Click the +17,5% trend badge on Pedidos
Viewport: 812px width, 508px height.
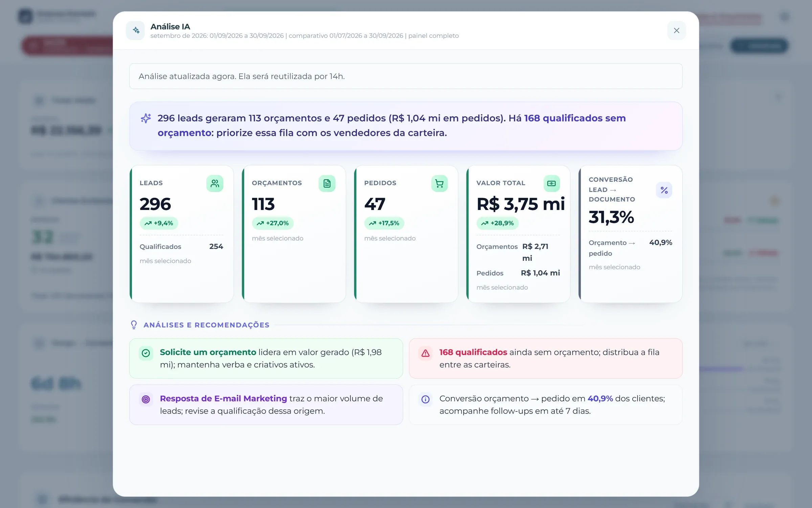click(384, 223)
